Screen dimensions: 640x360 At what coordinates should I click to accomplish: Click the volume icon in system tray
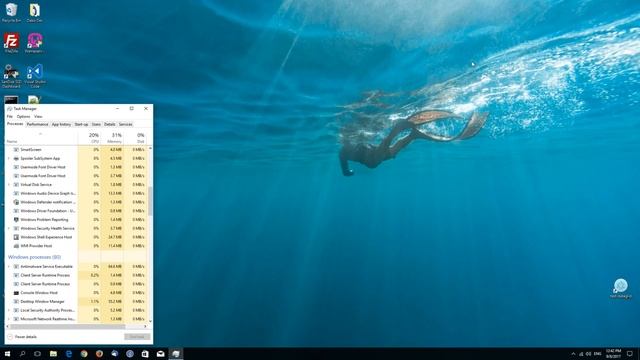(x=588, y=354)
